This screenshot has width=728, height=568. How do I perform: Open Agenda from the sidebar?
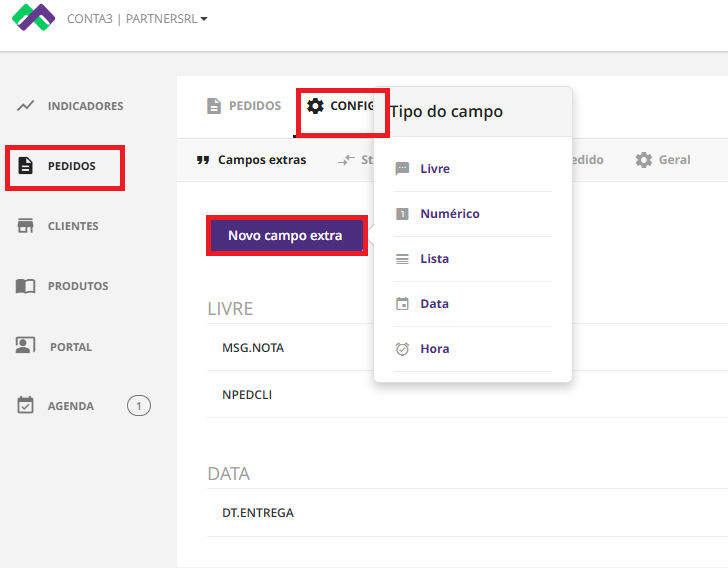click(70, 406)
